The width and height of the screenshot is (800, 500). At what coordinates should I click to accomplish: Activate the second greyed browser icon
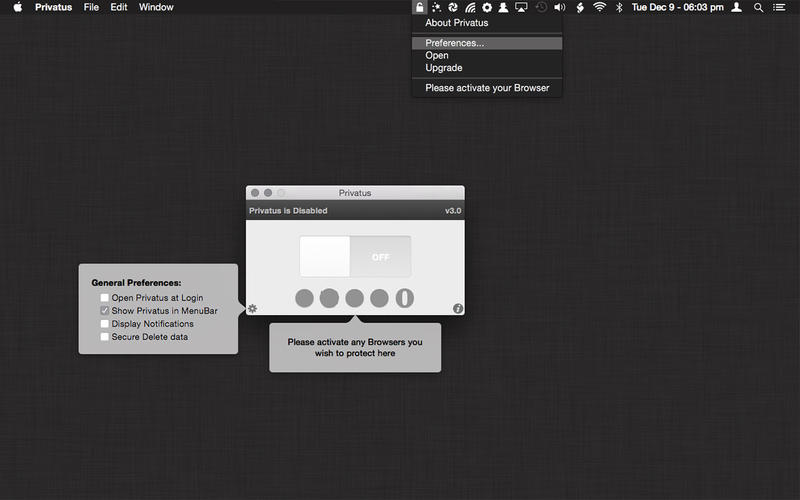pos(329,298)
